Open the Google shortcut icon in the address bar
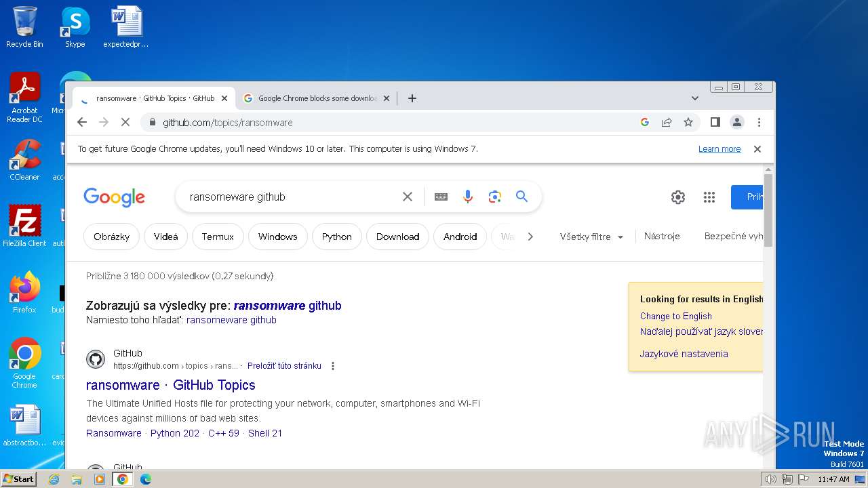This screenshot has width=868, height=488. click(x=645, y=122)
